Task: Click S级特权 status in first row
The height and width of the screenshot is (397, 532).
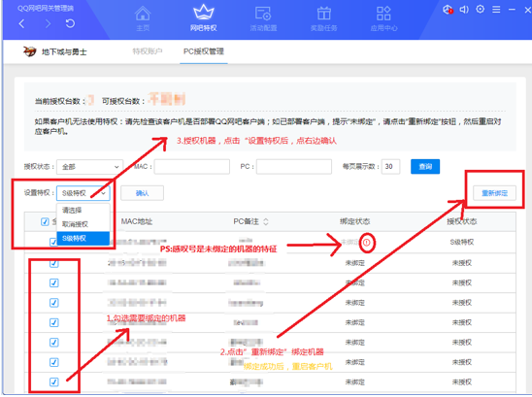Action: 462,242
